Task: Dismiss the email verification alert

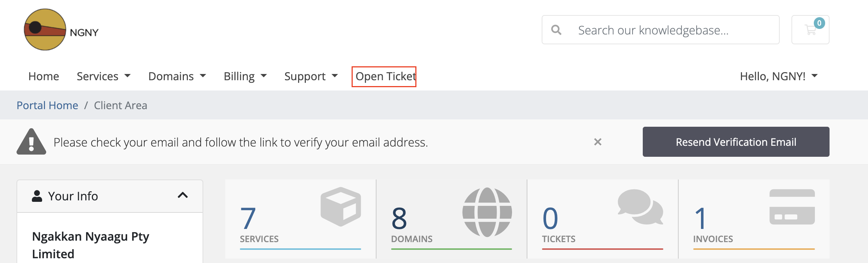Action: click(598, 142)
